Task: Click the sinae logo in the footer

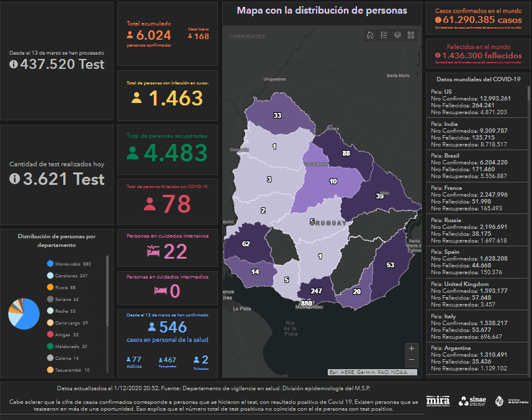Action: (x=472, y=401)
